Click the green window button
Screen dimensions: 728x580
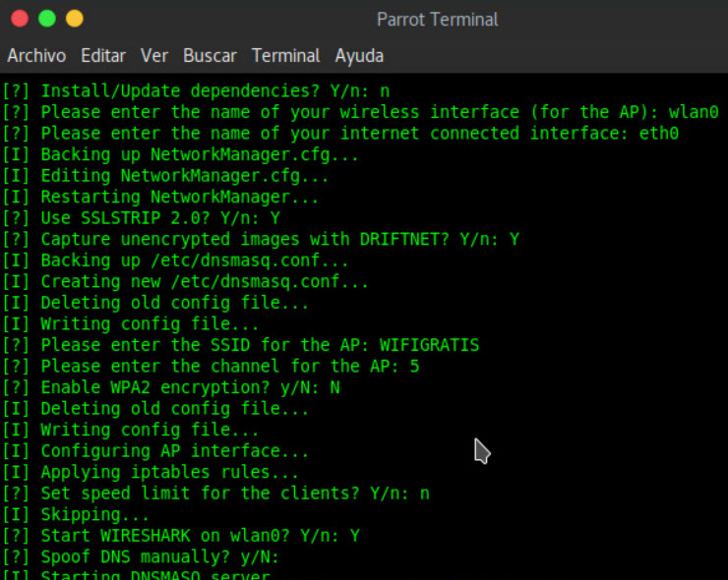pos(46,19)
